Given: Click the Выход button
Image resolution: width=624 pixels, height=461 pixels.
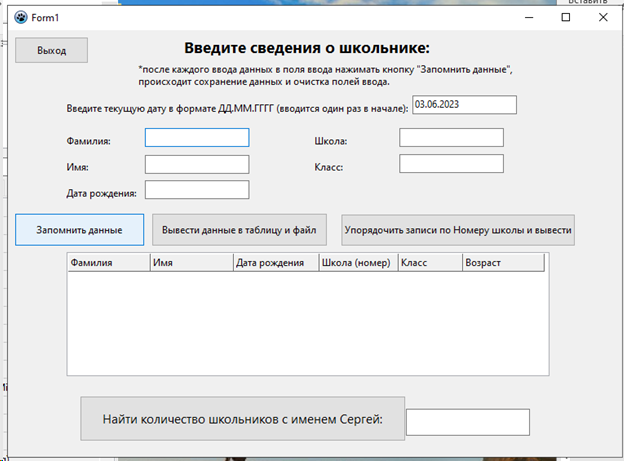Looking at the screenshot, I should pyautogui.click(x=51, y=50).
